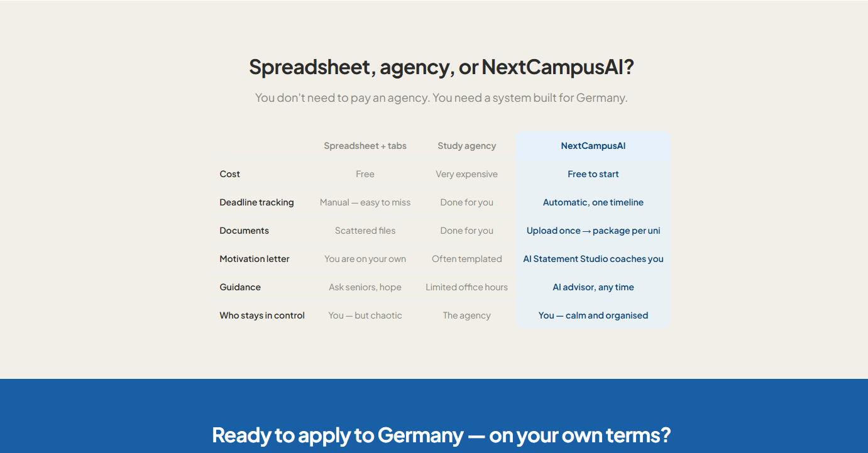Click AI Statement Studio coaches you text
868x453 pixels.
click(x=593, y=259)
